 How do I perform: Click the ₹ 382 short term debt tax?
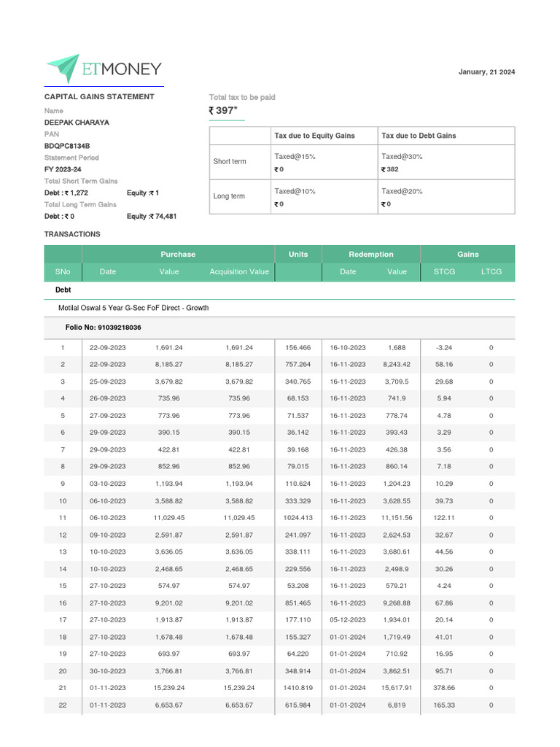pyautogui.click(x=389, y=169)
